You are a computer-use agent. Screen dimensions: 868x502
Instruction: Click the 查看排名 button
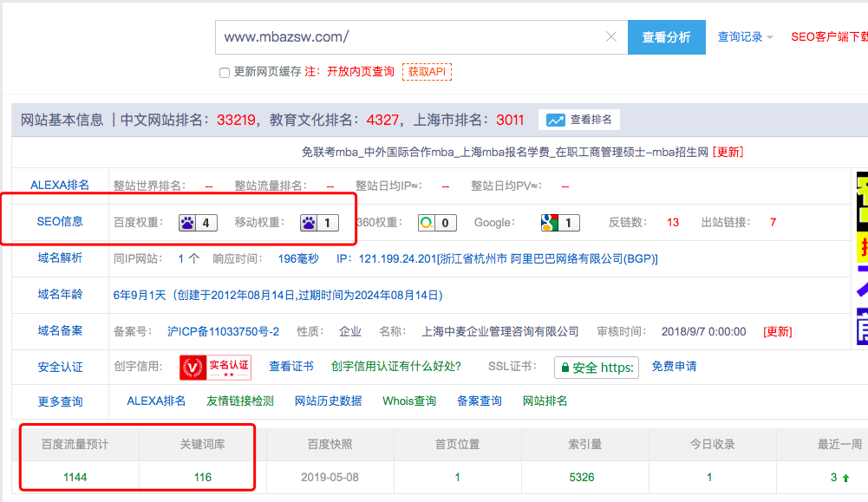(579, 121)
